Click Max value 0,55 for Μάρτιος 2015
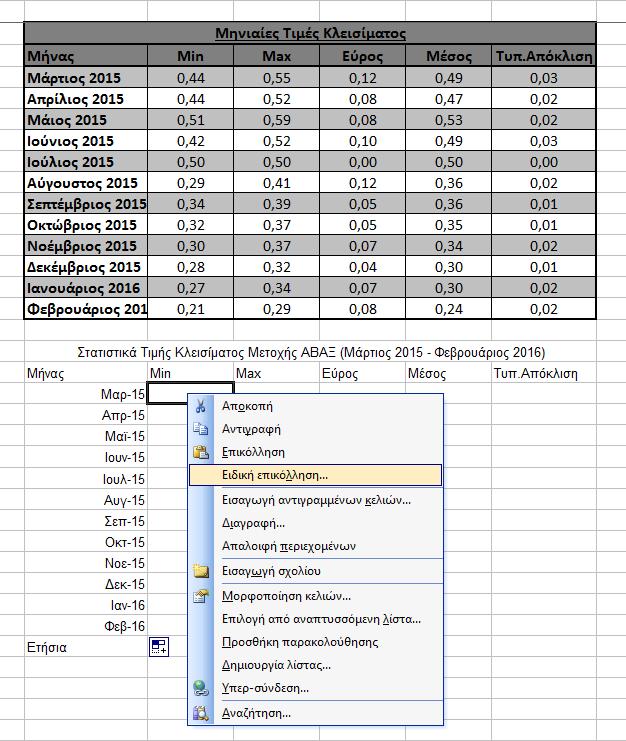Image resolution: width=626 pixels, height=741 pixels. 276,78
